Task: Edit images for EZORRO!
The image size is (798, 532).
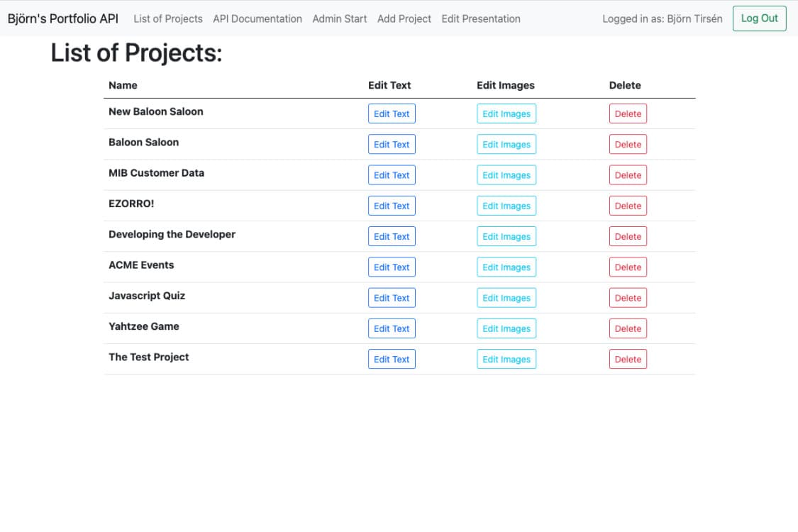Action: click(506, 205)
